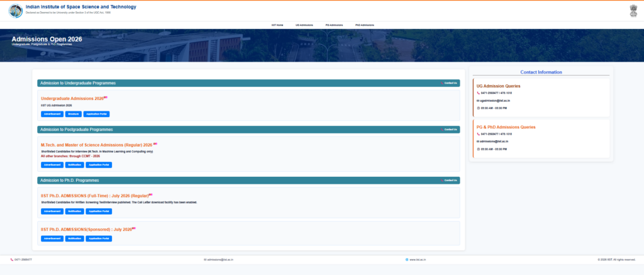Click the Contact Information heading
This screenshot has width=644, height=275.
(x=541, y=72)
